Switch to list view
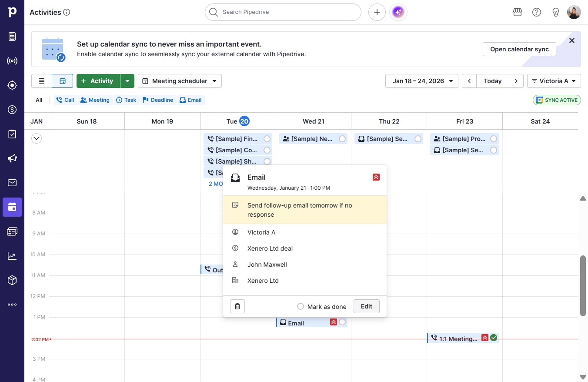 click(x=42, y=81)
